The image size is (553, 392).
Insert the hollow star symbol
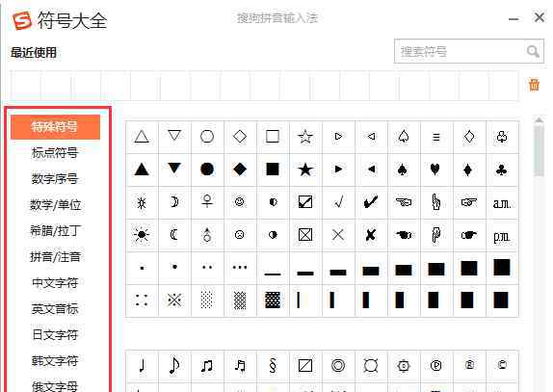[305, 137]
